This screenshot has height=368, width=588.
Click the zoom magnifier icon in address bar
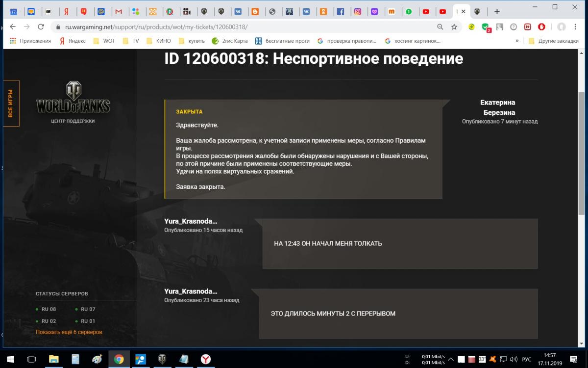tap(440, 27)
